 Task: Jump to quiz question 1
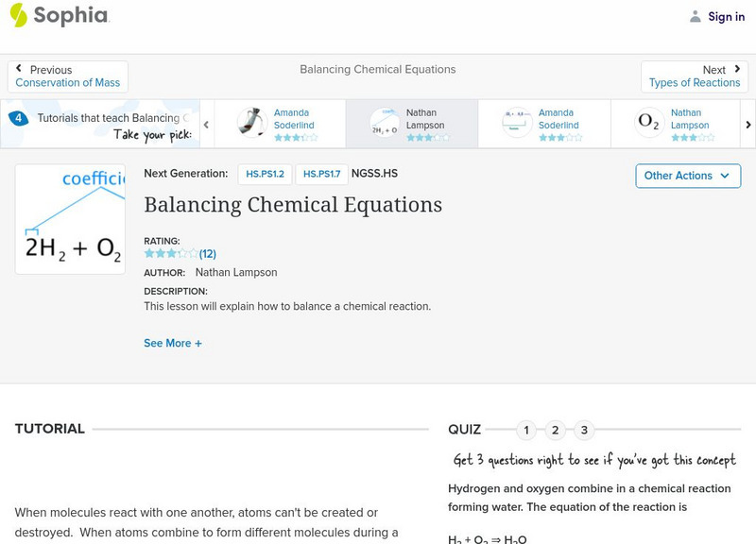526,430
